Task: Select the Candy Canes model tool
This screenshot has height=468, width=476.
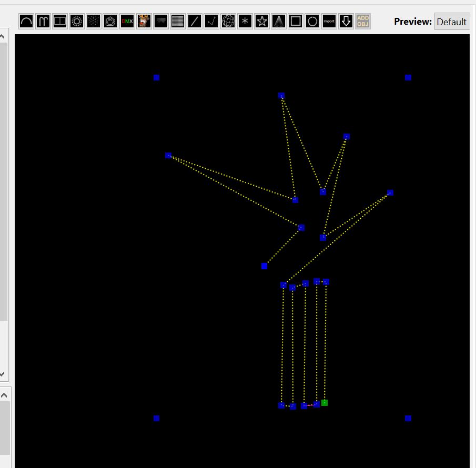Action: 43,22
